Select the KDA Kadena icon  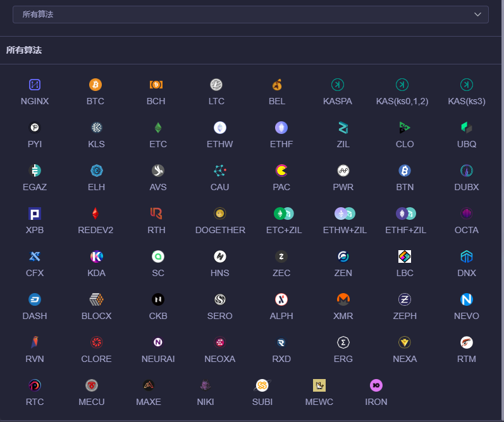coord(96,256)
